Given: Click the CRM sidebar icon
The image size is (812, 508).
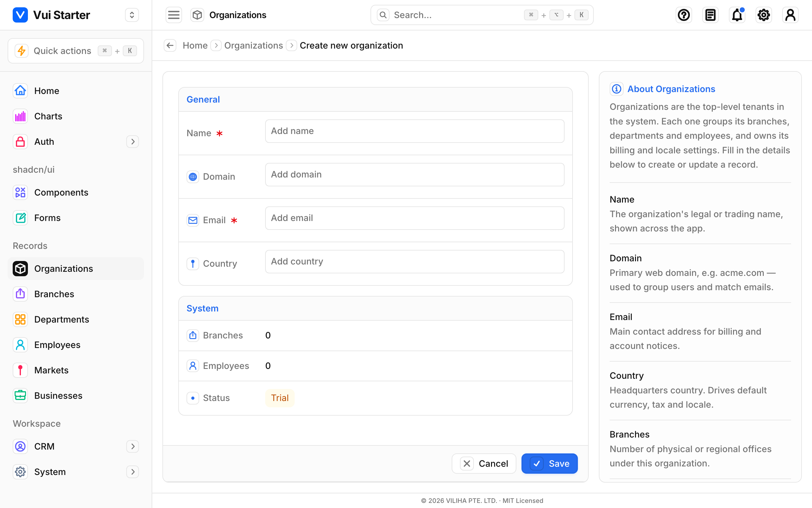Looking at the screenshot, I should pos(20,446).
